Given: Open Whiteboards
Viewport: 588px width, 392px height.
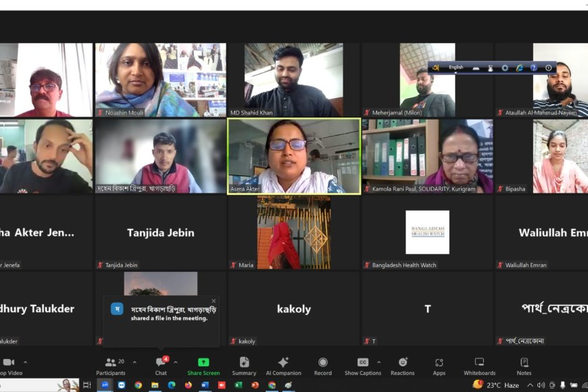Looking at the screenshot, I should pos(480,366).
